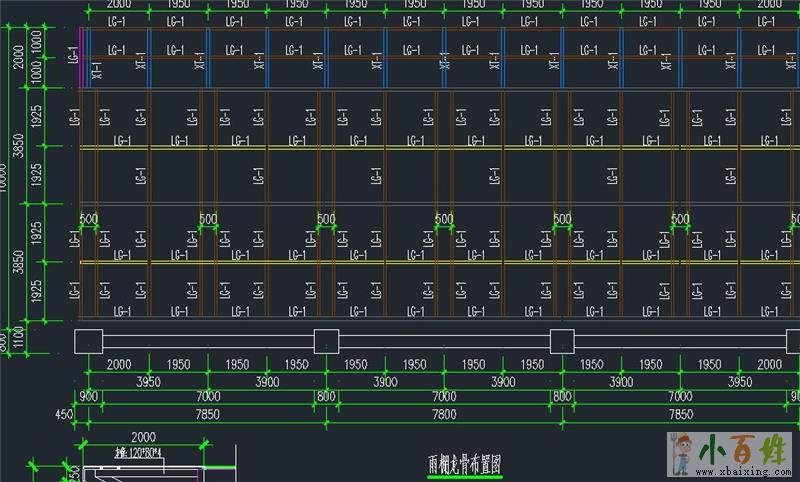Select the leftmost 7850 dimension text
The image size is (800, 482).
pyautogui.click(x=208, y=414)
